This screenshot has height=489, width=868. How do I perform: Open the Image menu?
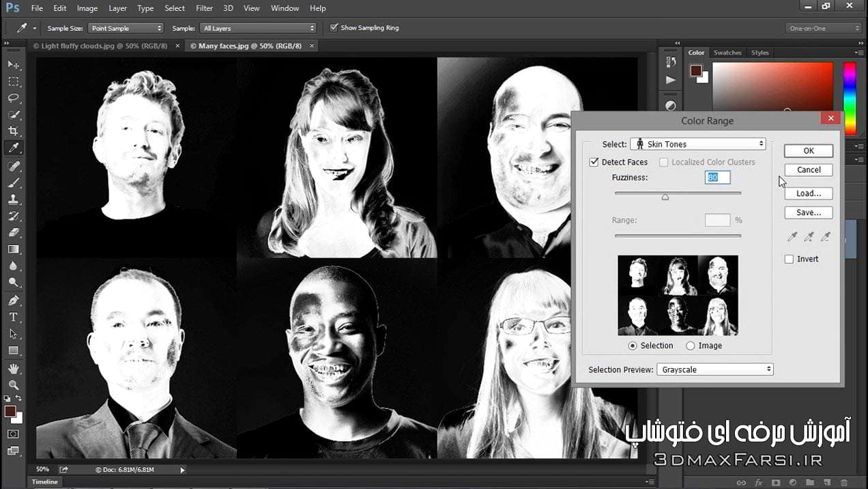pos(87,8)
